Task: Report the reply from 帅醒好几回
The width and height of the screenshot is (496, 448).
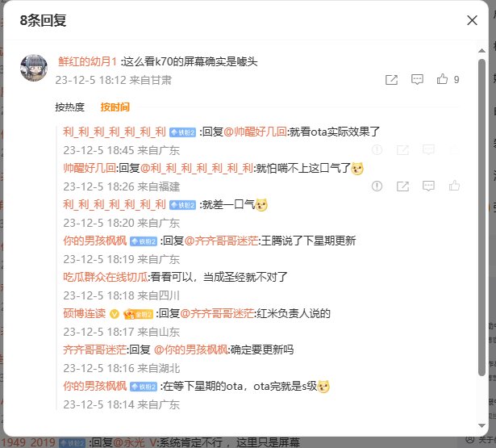Action: click(x=377, y=186)
